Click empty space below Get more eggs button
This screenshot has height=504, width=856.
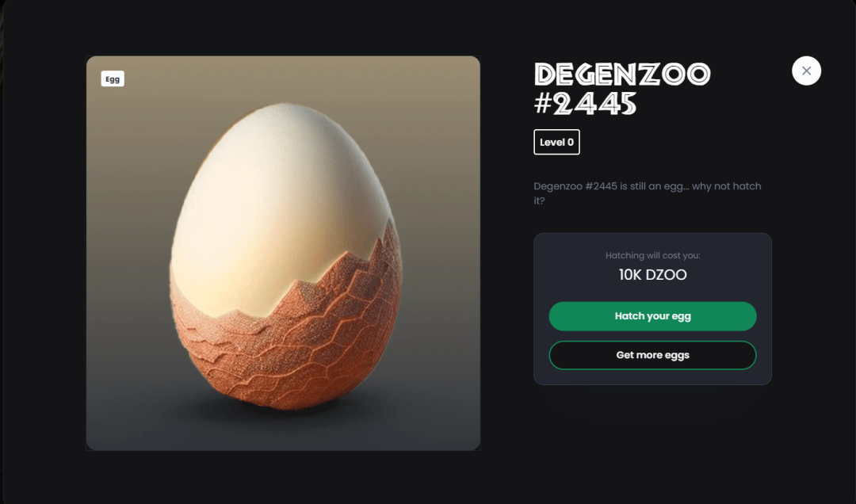pyautogui.click(x=652, y=376)
